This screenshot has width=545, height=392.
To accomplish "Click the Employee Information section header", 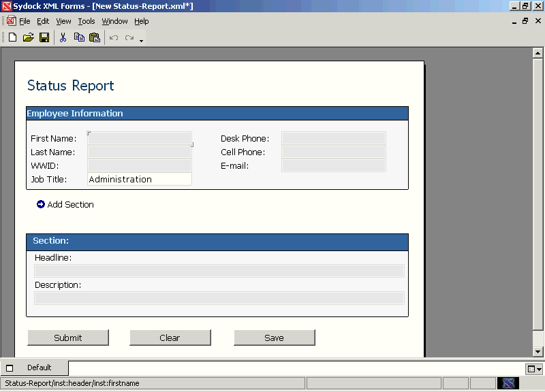I will pyautogui.click(x=217, y=114).
